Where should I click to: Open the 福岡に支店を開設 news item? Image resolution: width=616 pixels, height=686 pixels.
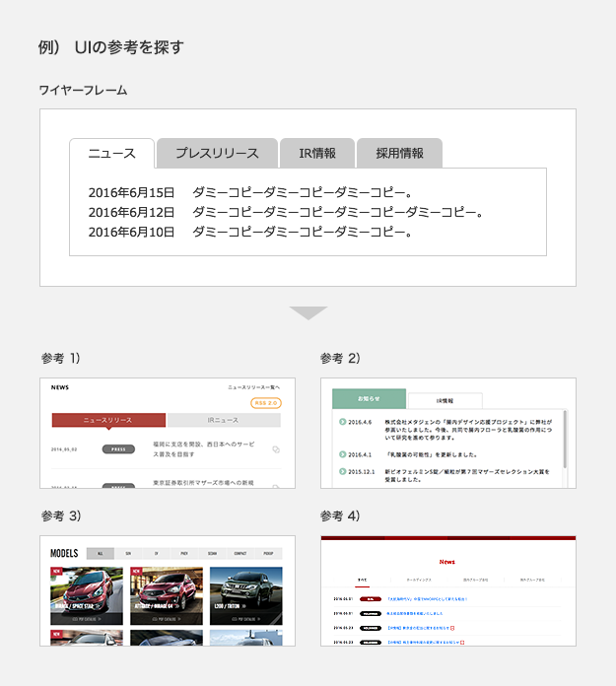click(x=203, y=449)
